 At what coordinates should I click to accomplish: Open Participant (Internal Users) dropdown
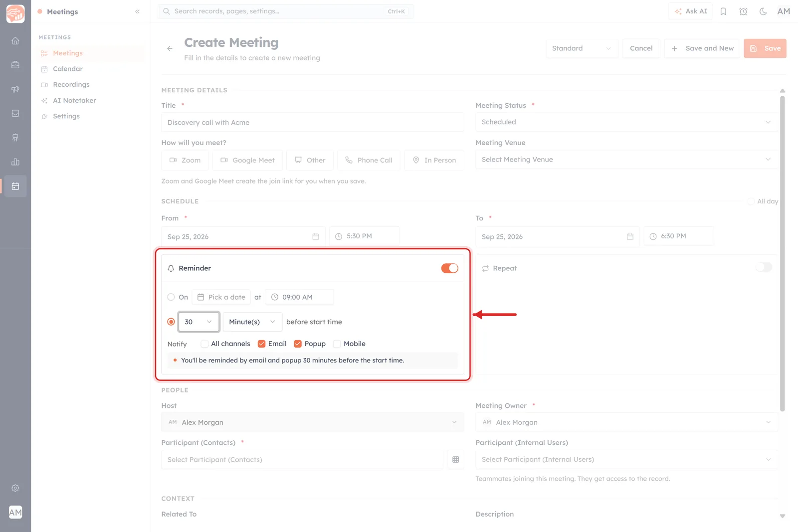[626, 460]
